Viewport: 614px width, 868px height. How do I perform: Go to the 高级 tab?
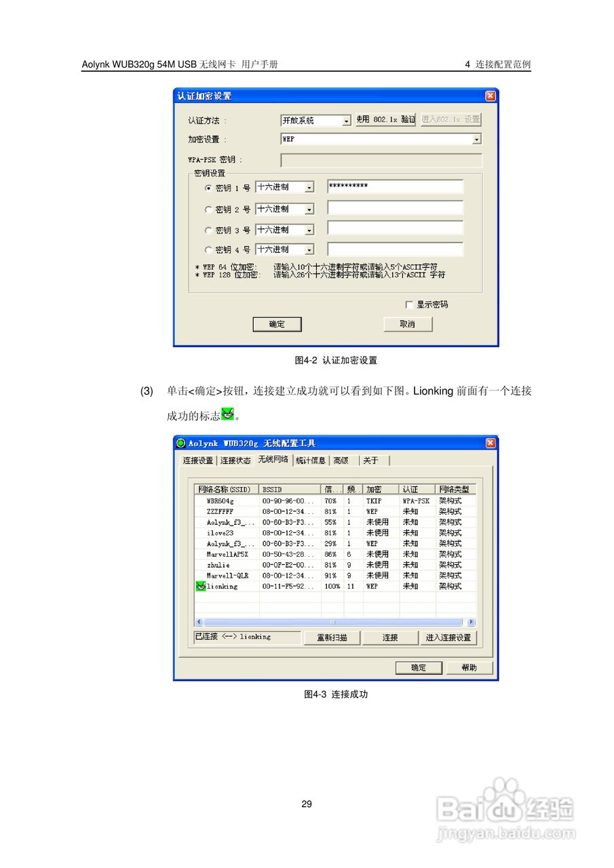pyautogui.click(x=343, y=460)
